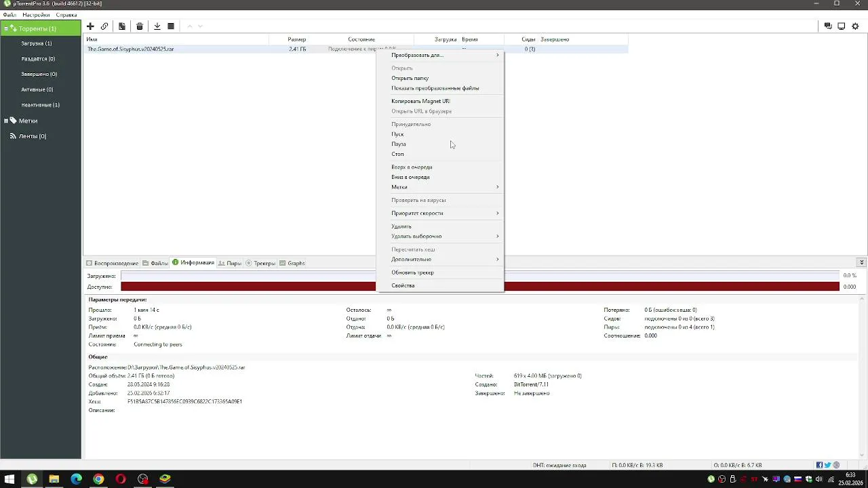
Task: Click the Facebook icon in status bar
Action: pos(820,465)
